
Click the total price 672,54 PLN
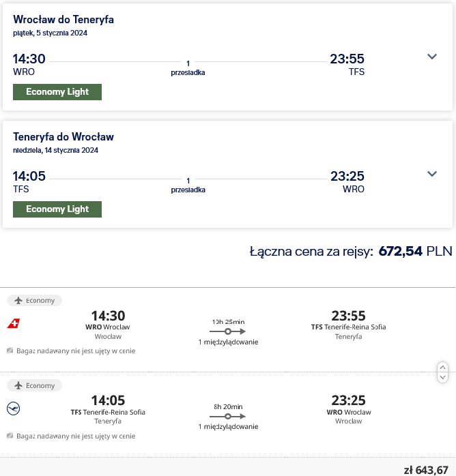[415, 252]
